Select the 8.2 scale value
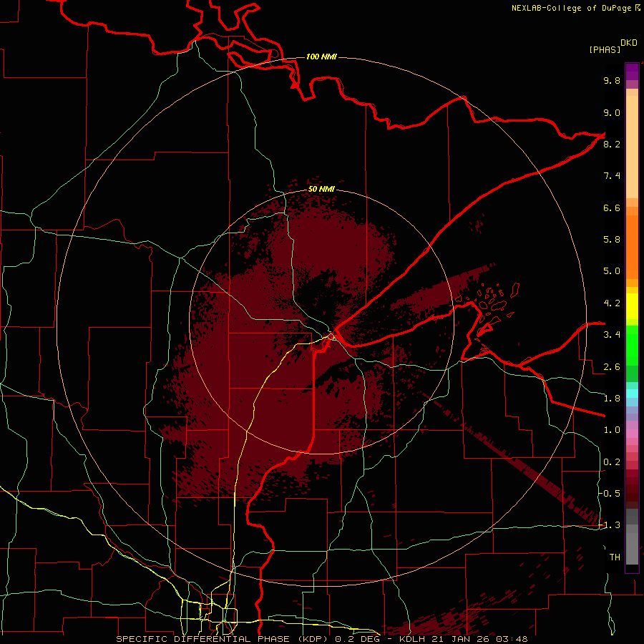Screen dimensions: 644x644 pyautogui.click(x=612, y=144)
